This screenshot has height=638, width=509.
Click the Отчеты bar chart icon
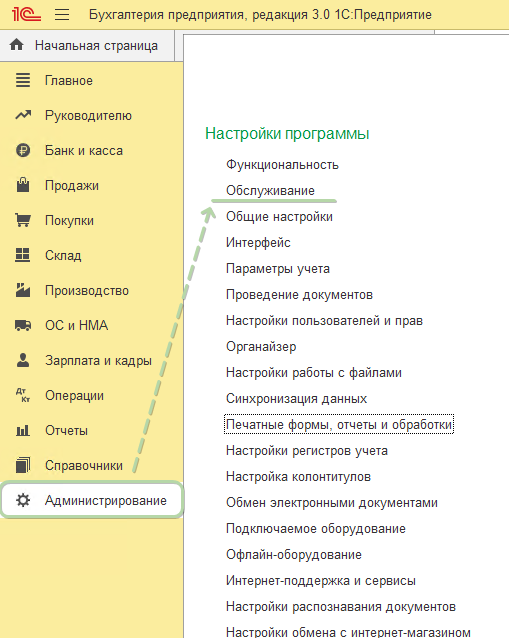tap(23, 430)
